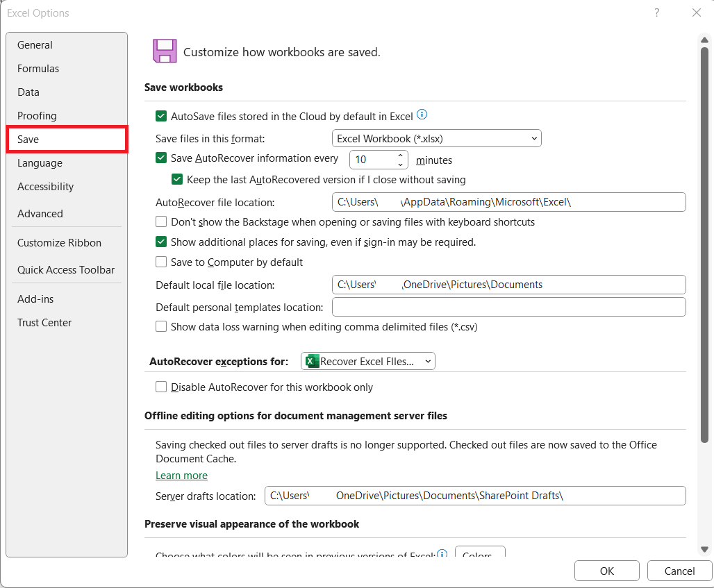
Task: Open Customize Ribbon settings
Action: [67, 242]
